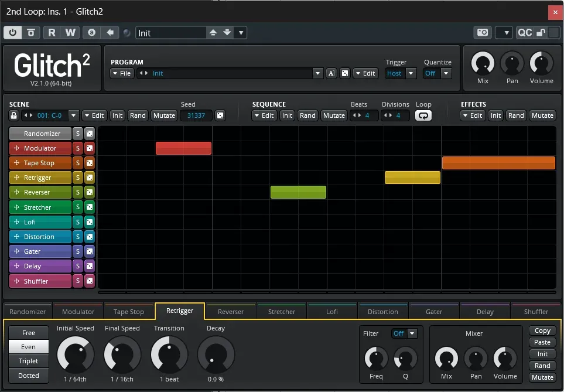Click the Modulator row dice icon
Image resolution: width=564 pixels, height=392 pixels.
[90, 148]
